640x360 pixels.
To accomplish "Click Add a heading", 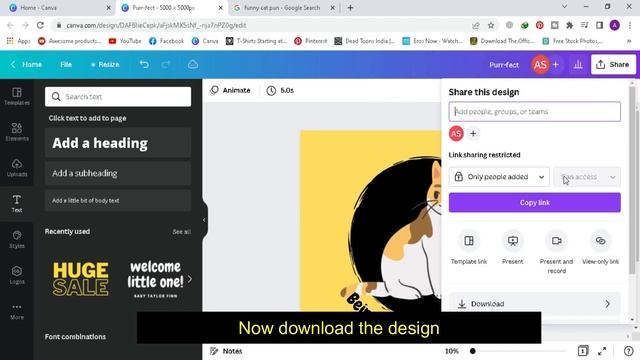I will tap(118, 143).
